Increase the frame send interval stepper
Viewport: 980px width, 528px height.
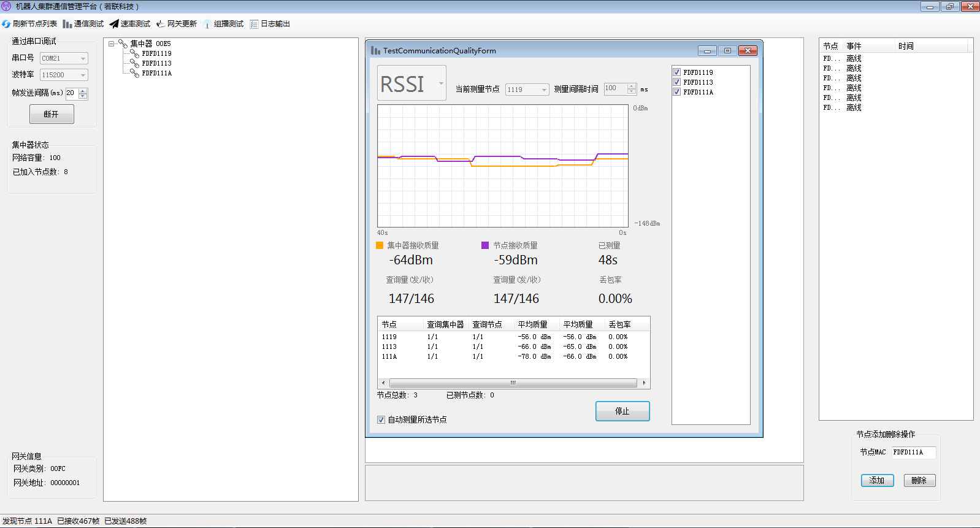pyautogui.click(x=83, y=91)
